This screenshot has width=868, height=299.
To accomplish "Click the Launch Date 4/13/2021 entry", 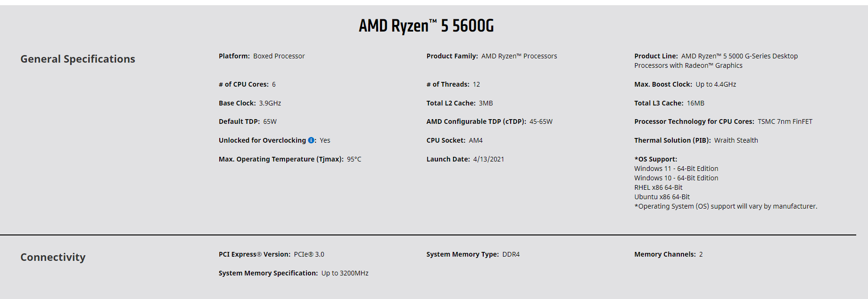I will point(465,159).
